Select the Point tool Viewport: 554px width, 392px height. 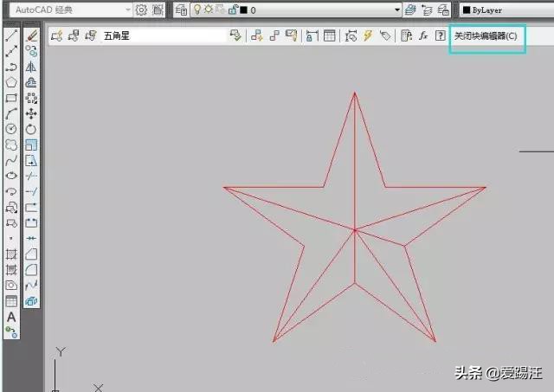click(11, 238)
